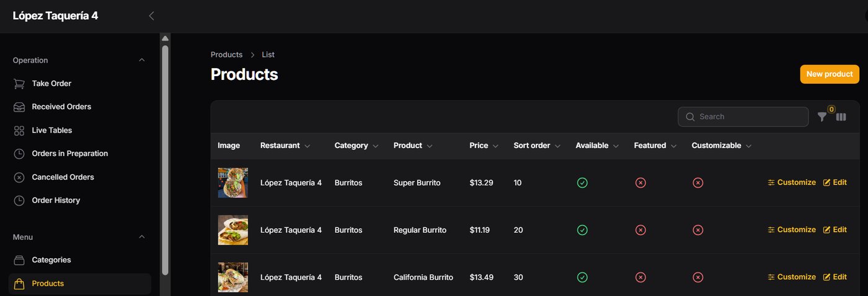Toggle Customizable status for California Burrito
This screenshot has height=296, width=868.
pos(697,277)
